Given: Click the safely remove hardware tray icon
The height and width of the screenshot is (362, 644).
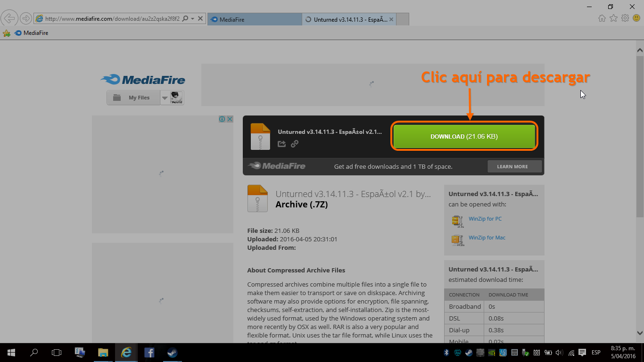Looking at the screenshot, I should pos(525,353).
